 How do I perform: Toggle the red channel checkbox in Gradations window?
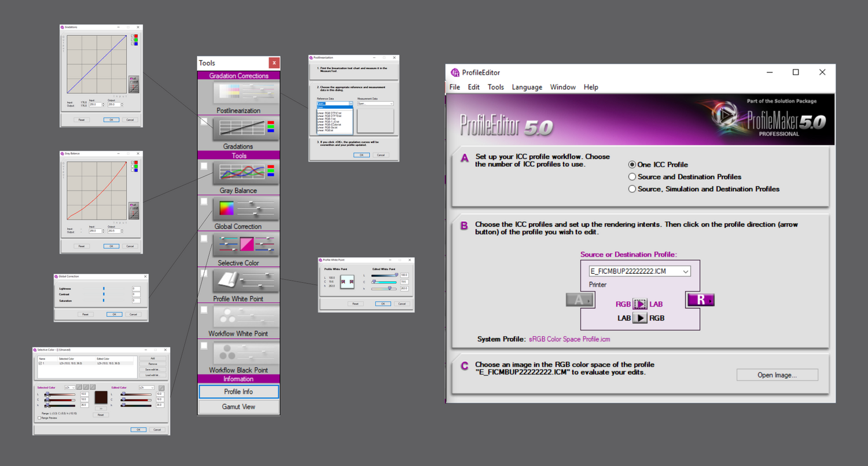click(x=133, y=36)
